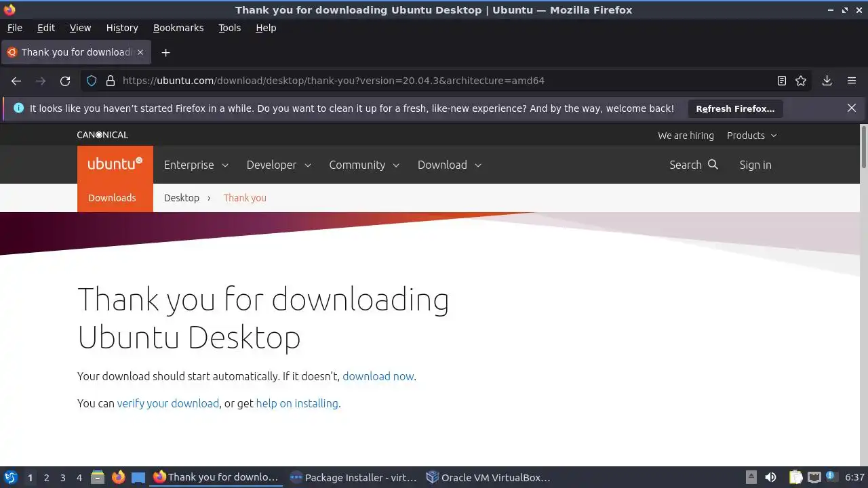Screen dimensions: 868x488
Task: Click the page vertical scrollbar thumb
Action: (x=863, y=146)
